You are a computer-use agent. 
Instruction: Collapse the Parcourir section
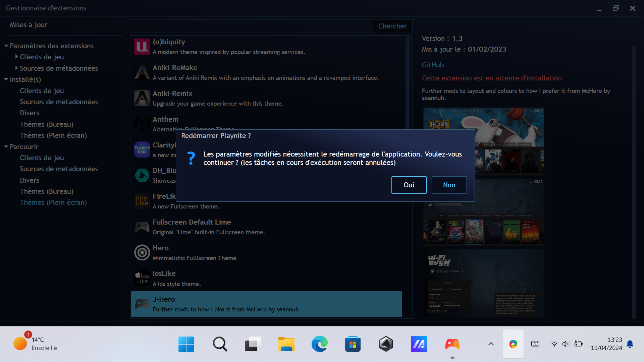click(6, 146)
